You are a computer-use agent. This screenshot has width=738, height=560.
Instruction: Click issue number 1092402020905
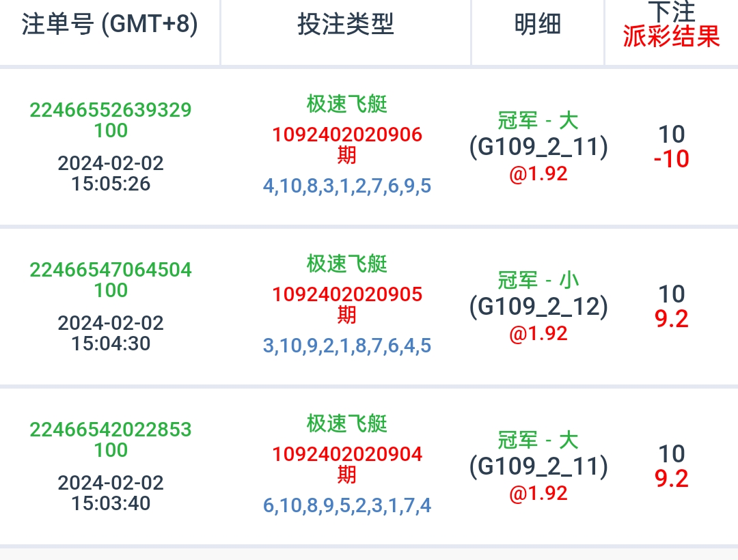tap(347, 294)
